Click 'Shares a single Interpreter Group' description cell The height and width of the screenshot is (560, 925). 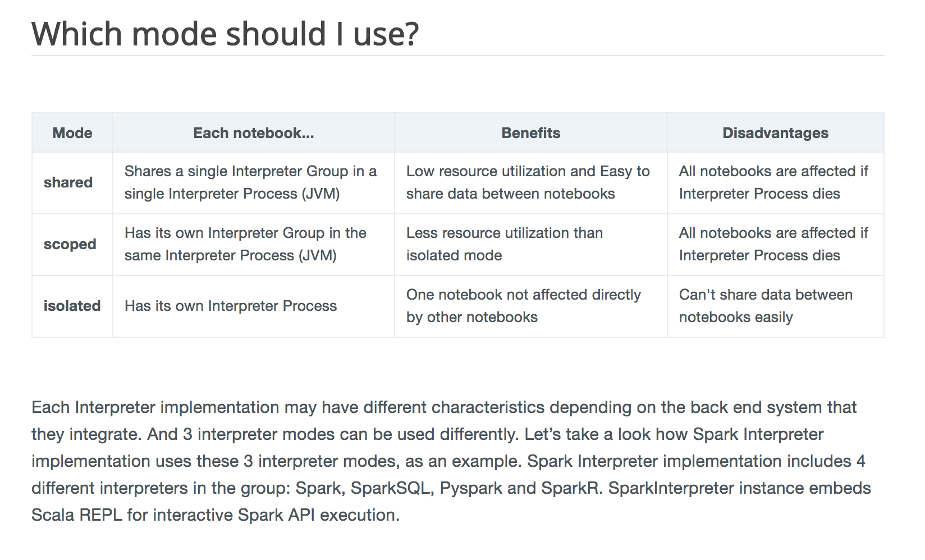pos(254,183)
